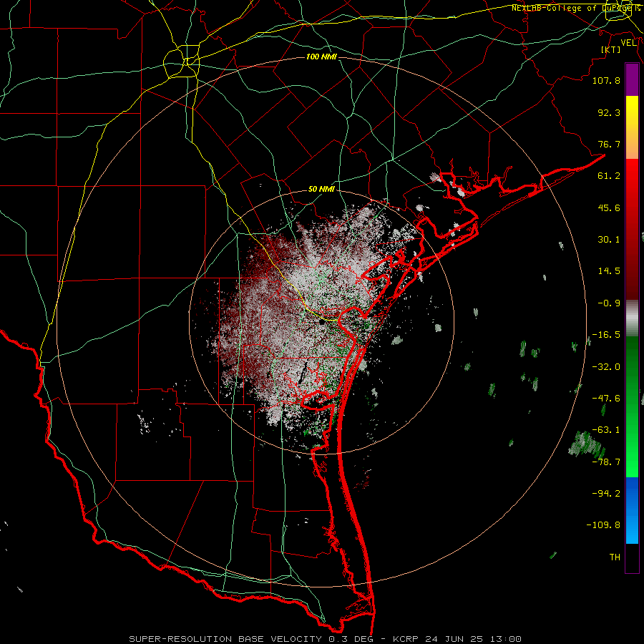Click the 50 NMI range ring label

321,190
